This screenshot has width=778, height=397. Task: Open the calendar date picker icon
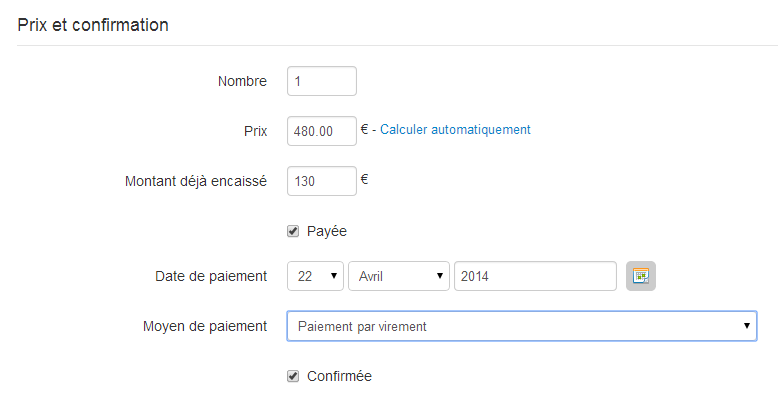[641, 276]
